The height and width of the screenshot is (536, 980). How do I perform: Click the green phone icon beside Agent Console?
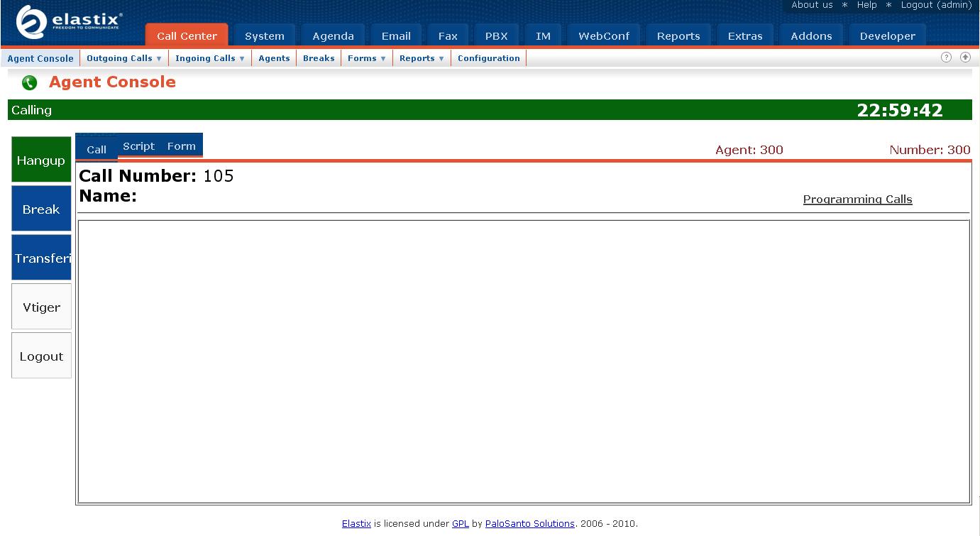(29, 83)
